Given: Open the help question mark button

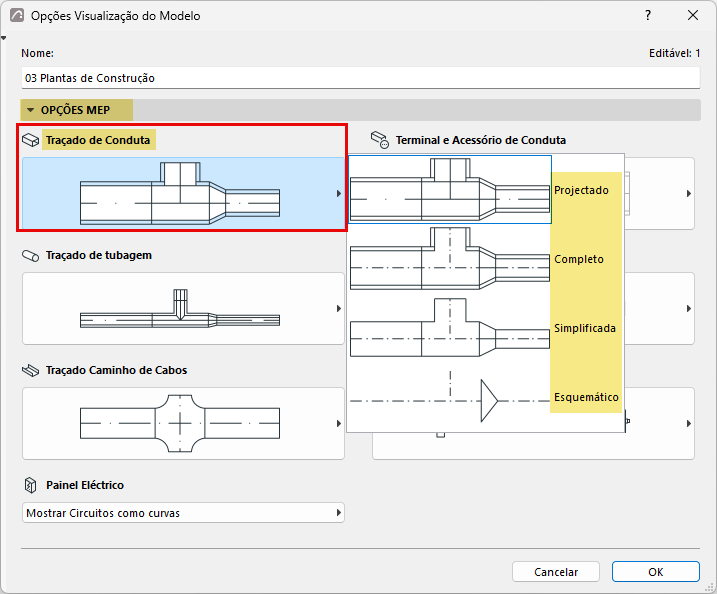Looking at the screenshot, I should pyautogui.click(x=648, y=16).
